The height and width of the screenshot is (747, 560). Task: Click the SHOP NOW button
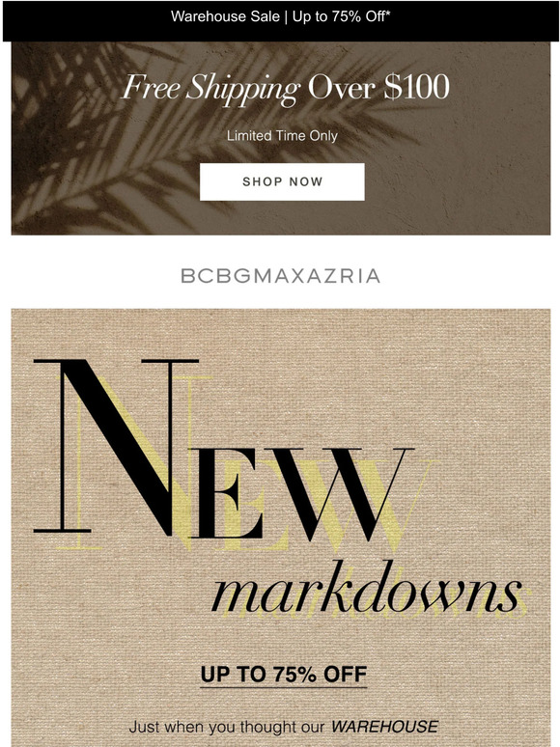(x=282, y=181)
